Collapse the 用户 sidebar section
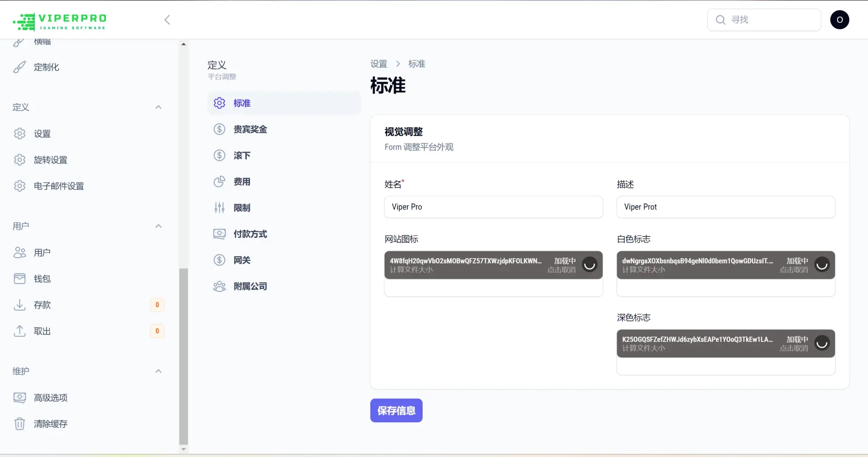Image resolution: width=868 pixels, height=457 pixels. pos(158,226)
